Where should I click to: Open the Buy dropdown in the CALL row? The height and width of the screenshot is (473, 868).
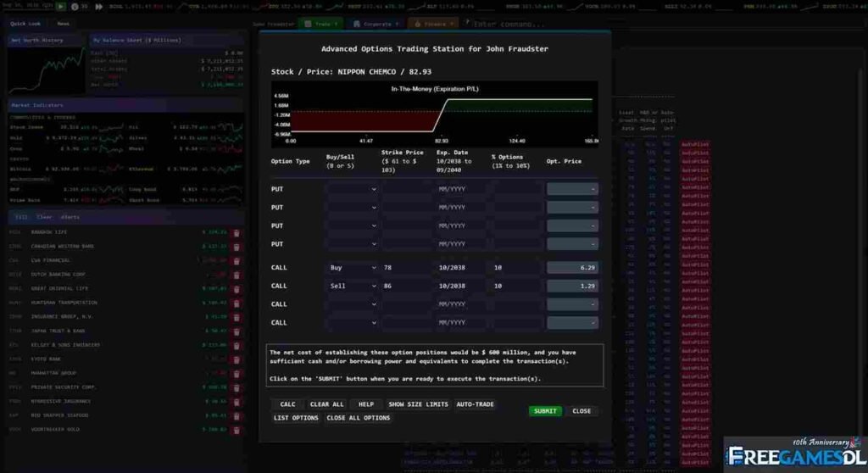click(x=352, y=268)
